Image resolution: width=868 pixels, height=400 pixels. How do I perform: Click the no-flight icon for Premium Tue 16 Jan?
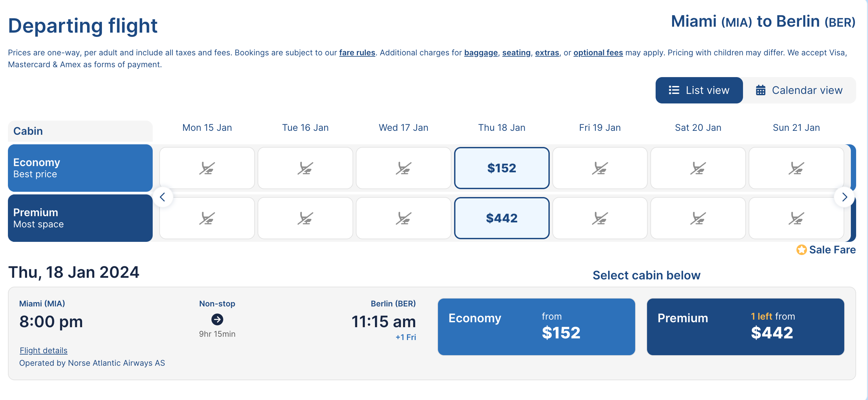305,218
